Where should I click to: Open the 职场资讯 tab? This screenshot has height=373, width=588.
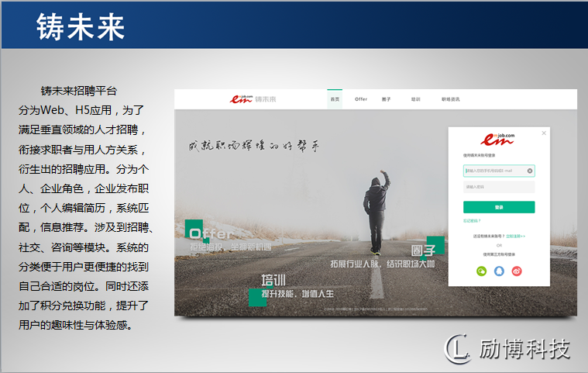[x=450, y=99]
